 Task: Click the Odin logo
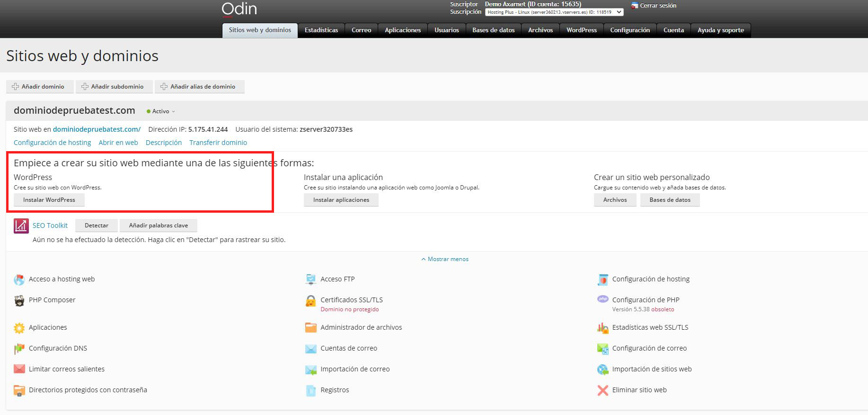tap(239, 9)
